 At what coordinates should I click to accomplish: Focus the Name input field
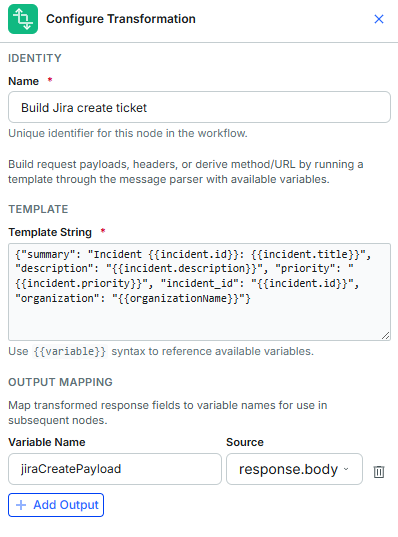pos(199,107)
